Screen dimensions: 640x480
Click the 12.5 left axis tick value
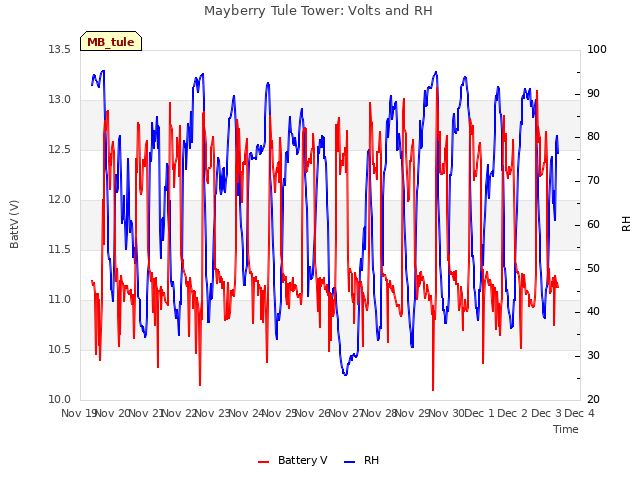59,149
